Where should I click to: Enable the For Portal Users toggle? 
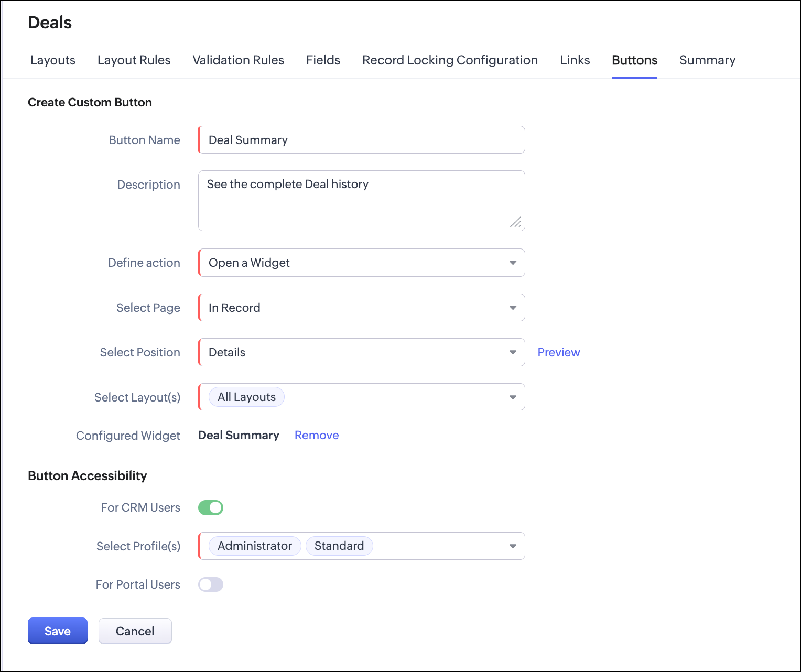tap(211, 584)
